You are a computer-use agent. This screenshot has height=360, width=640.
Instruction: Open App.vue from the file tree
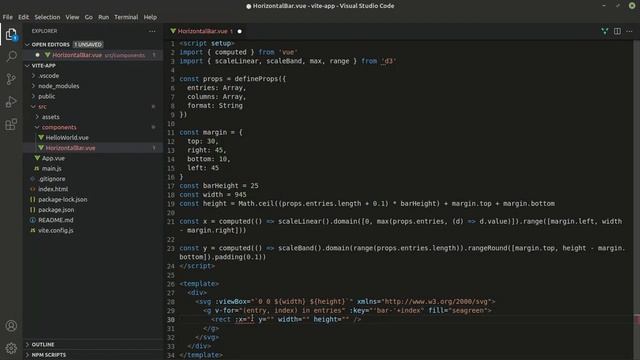tap(53, 158)
